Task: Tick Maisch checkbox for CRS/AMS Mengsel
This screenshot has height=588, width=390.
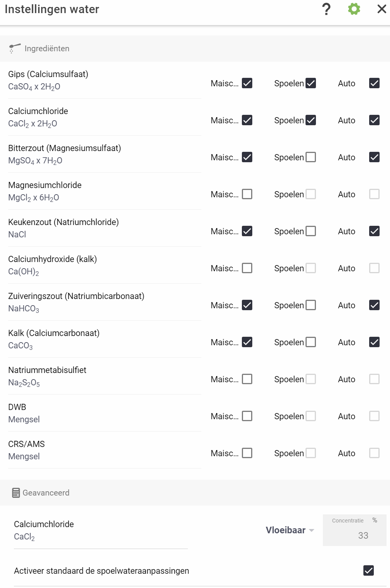Action: click(x=247, y=453)
